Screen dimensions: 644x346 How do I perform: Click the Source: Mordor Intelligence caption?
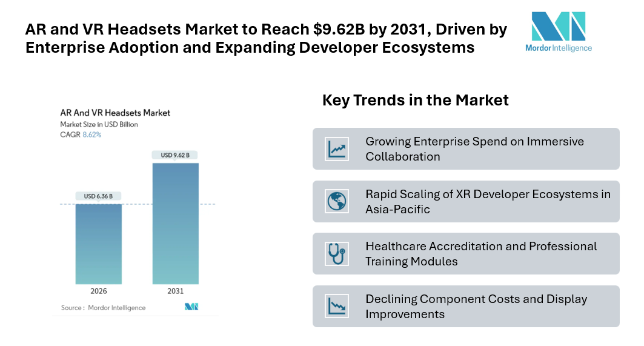pos(104,308)
